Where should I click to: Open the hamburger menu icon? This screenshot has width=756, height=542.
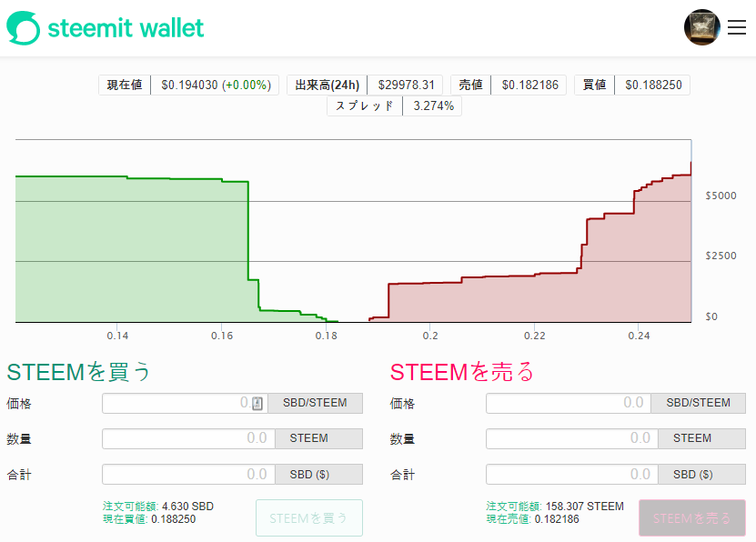[737, 27]
